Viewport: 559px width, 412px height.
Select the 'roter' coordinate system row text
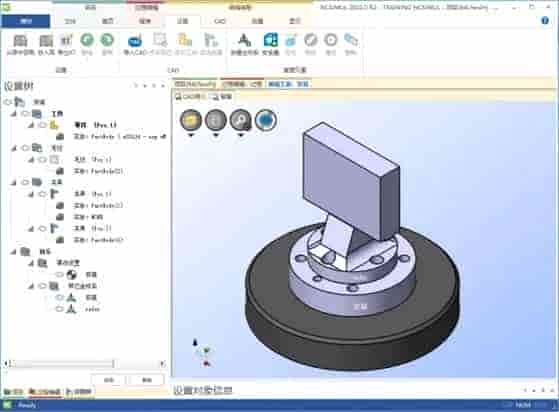(92, 309)
